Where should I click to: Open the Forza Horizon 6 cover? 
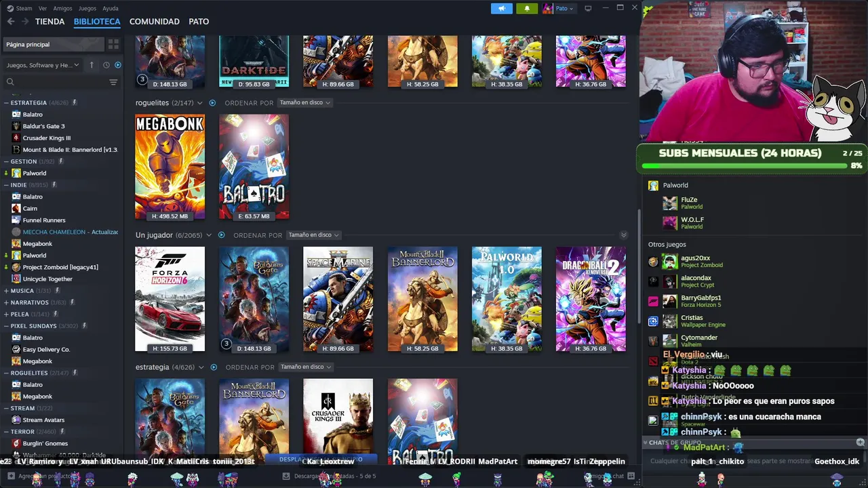click(x=170, y=299)
